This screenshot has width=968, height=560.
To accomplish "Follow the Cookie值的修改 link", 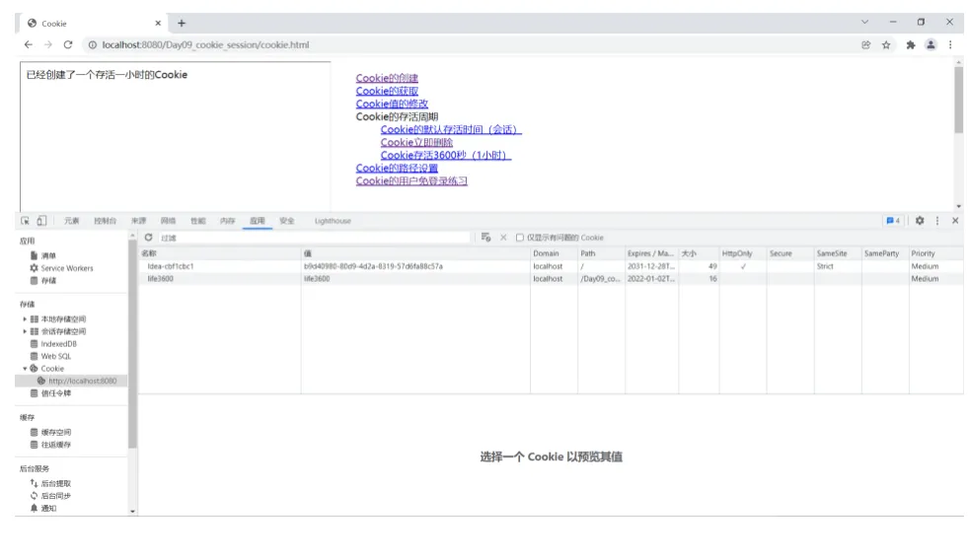I will tap(392, 105).
